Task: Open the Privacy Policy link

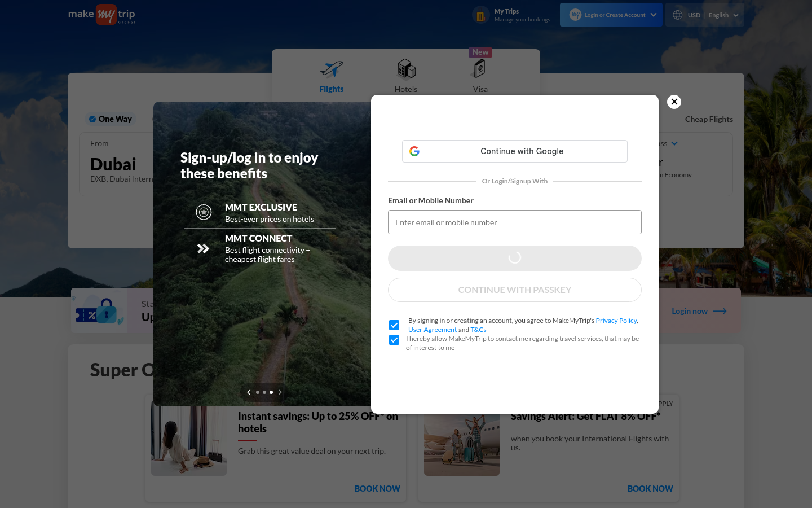Action: (617, 321)
